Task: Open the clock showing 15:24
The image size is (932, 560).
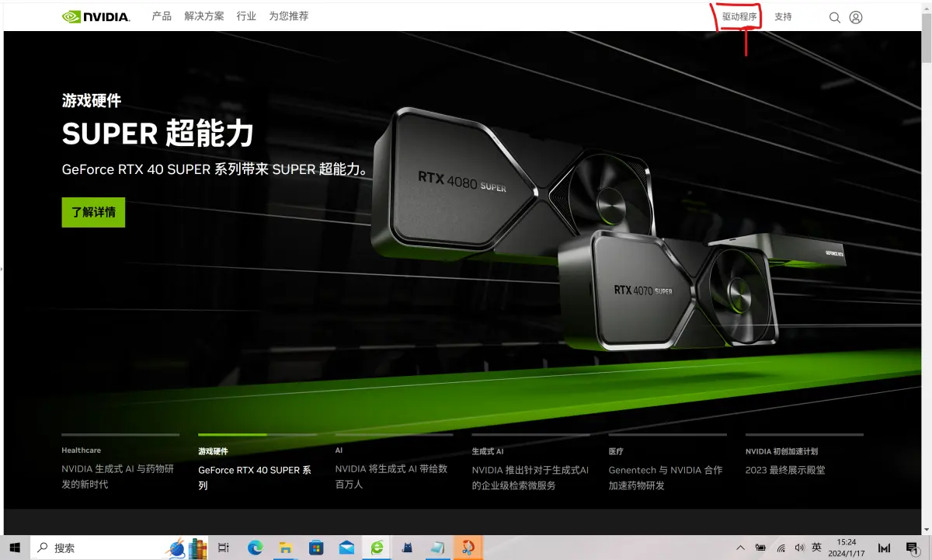Action: 847,548
